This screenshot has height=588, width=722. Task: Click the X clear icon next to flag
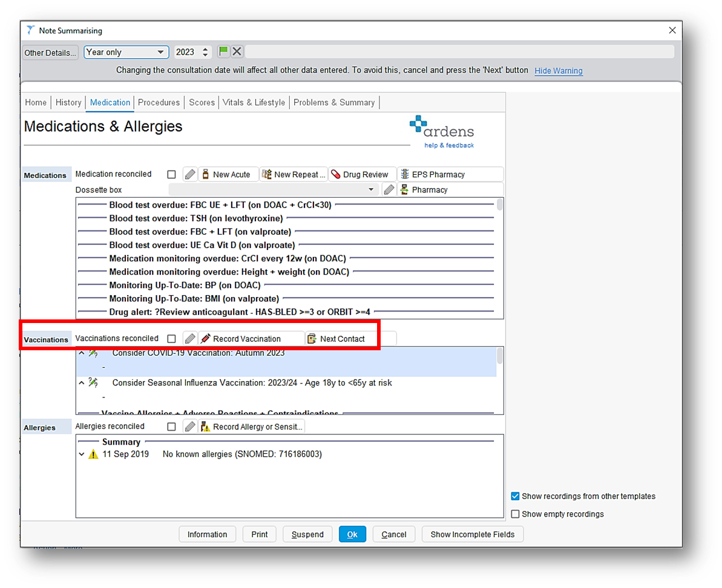(x=237, y=51)
